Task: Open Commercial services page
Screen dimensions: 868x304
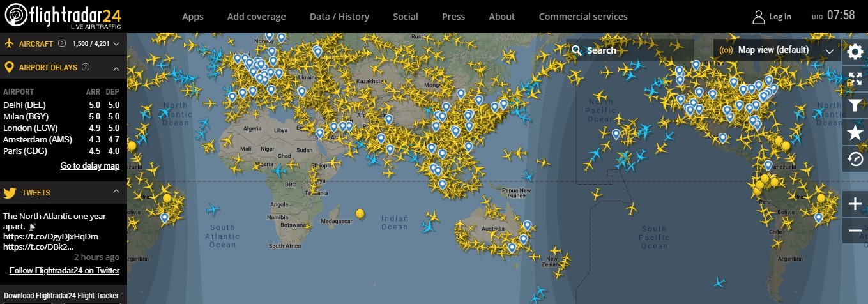Action: (x=583, y=17)
